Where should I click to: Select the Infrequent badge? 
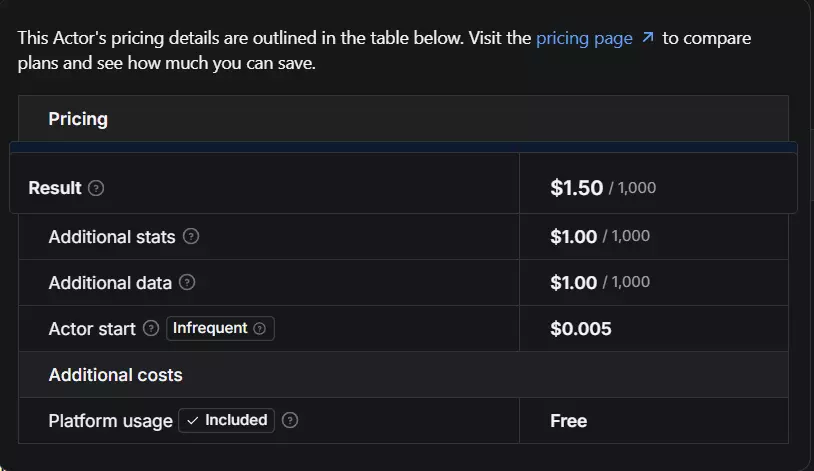point(220,328)
